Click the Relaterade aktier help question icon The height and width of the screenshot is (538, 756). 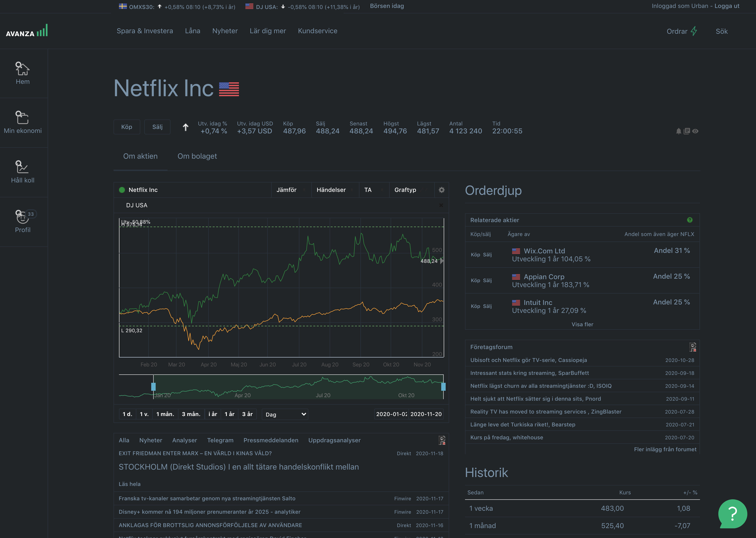pos(689,220)
